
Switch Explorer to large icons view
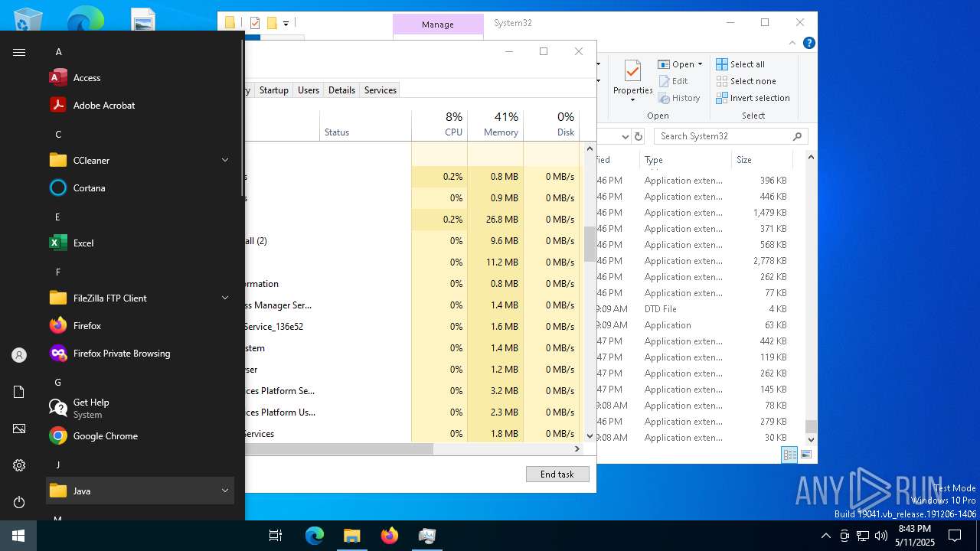coord(805,455)
